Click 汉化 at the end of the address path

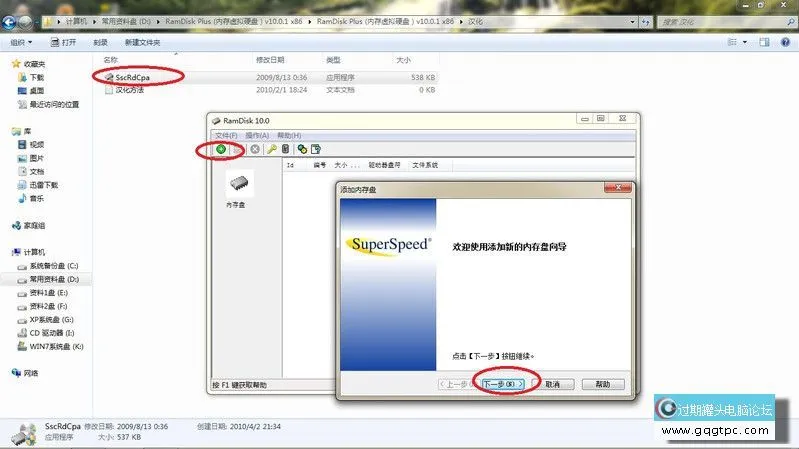click(x=475, y=21)
